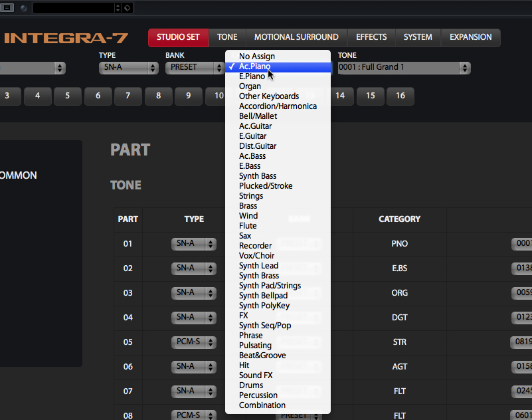The height and width of the screenshot is (420, 532).
Task: Pick Synth Pad/Strings category
Action: pyautogui.click(x=278, y=286)
